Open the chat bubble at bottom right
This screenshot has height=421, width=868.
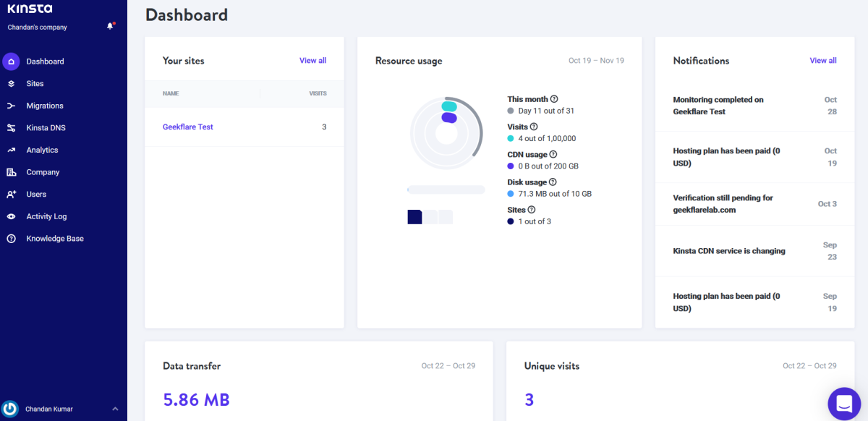(x=844, y=404)
